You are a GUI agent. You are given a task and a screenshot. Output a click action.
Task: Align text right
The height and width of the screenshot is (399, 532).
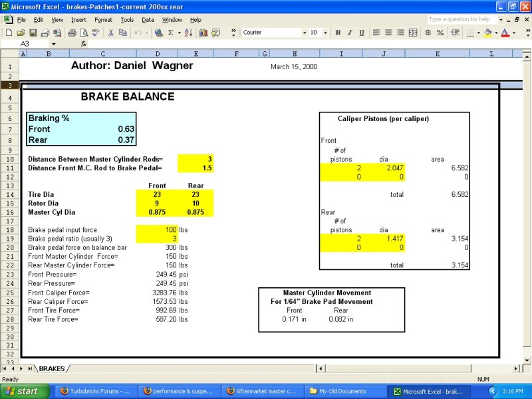pyautogui.click(x=401, y=33)
